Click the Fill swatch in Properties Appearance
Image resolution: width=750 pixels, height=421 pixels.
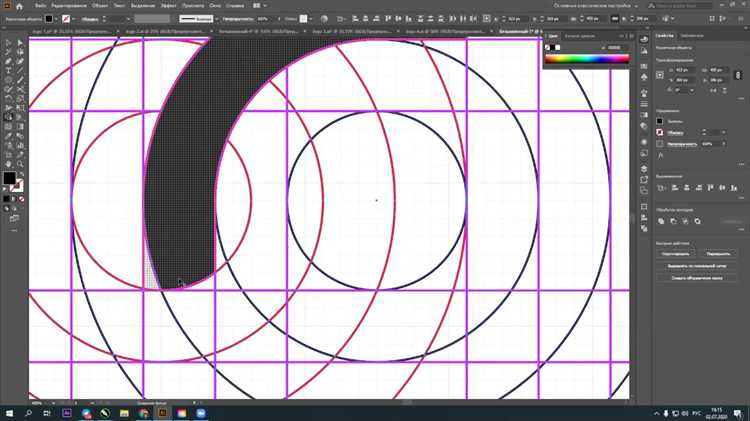(x=660, y=122)
